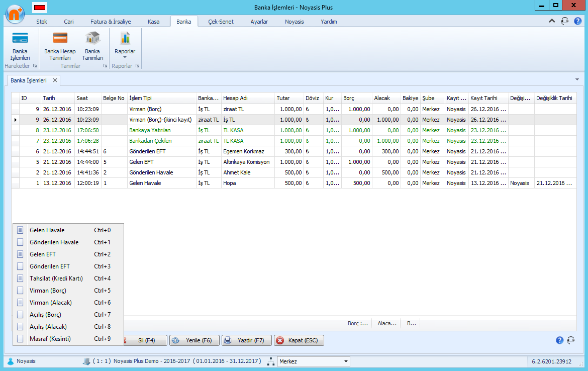Choose Tahsilat (Kredi Kartı) menu entry

coord(68,279)
